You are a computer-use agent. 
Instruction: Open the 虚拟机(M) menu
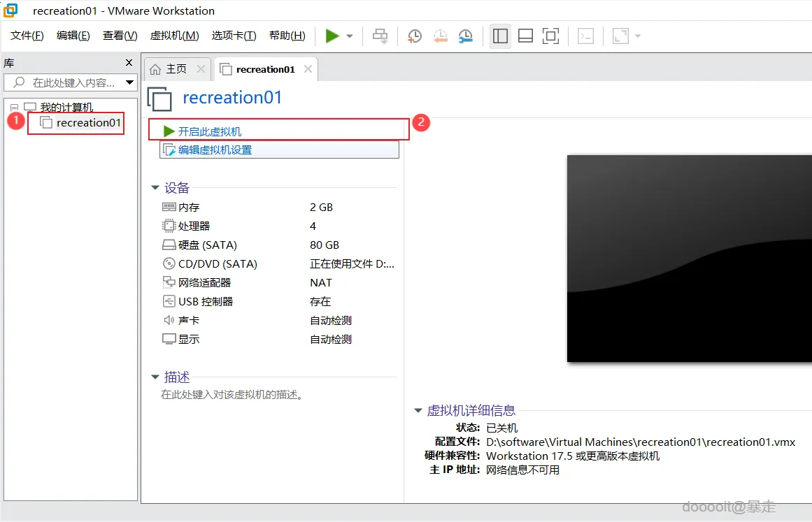point(174,36)
